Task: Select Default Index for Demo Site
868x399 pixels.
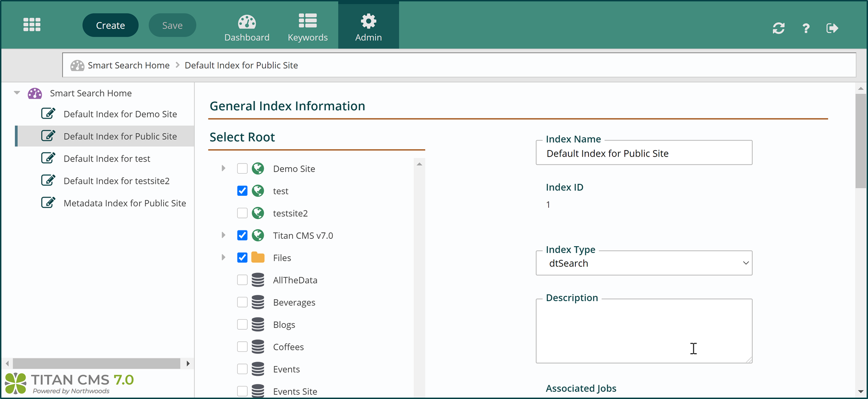Action: tap(120, 114)
